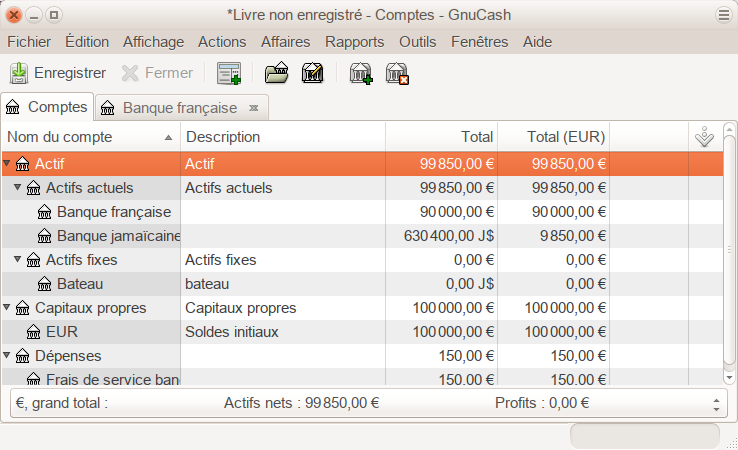Collapse the Capitaux propres tree
738x450 pixels.
click(x=8, y=308)
